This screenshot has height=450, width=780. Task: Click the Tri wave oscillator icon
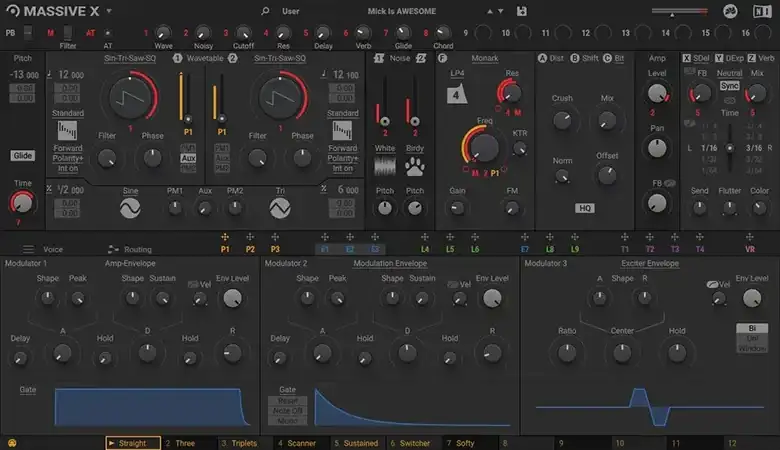coord(280,208)
